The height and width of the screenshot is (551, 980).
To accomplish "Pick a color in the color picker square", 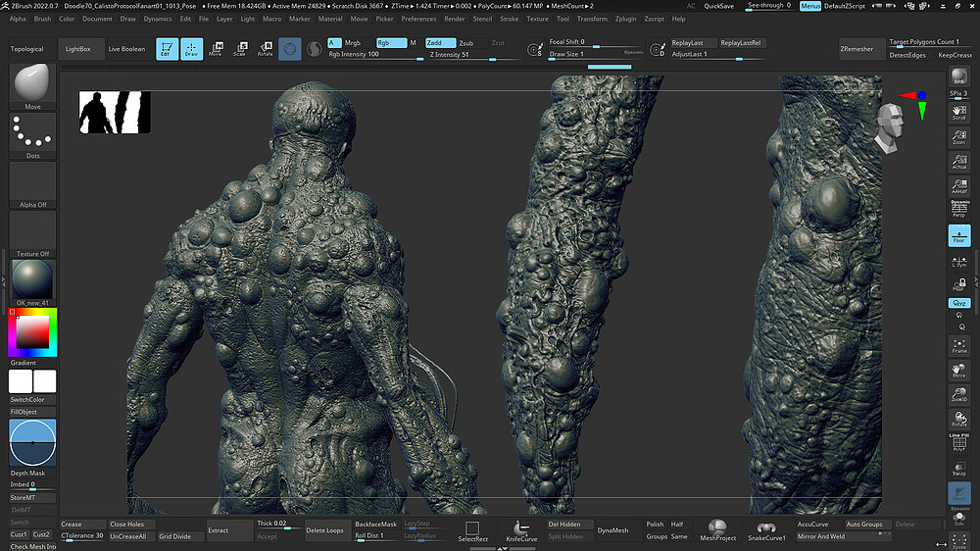I will click(x=32, y=332).
